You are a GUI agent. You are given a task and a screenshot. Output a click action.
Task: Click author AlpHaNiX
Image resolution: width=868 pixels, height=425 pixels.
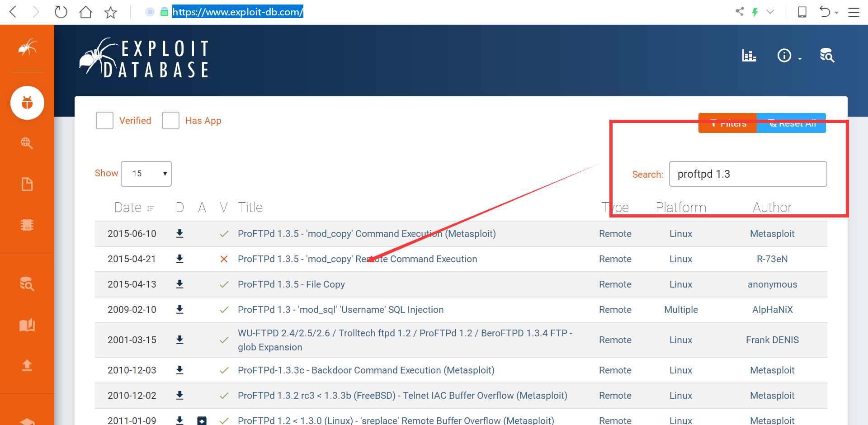(x=772, y=310)
